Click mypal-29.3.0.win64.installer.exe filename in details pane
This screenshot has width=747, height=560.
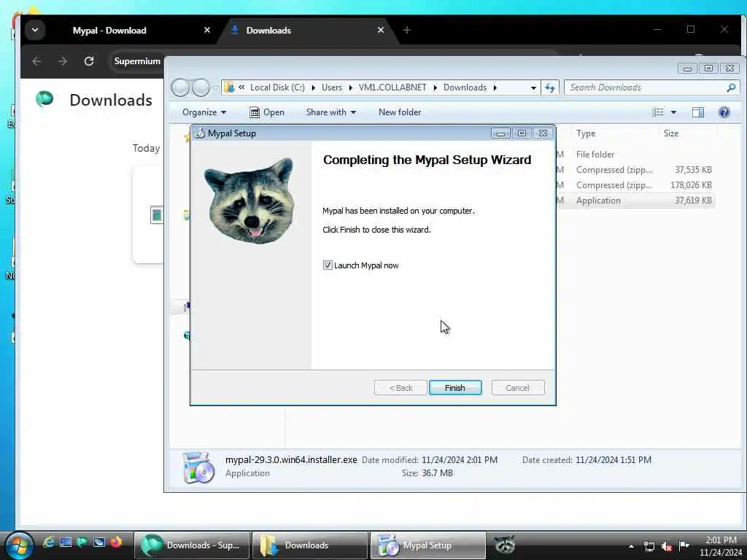(291, 459)
